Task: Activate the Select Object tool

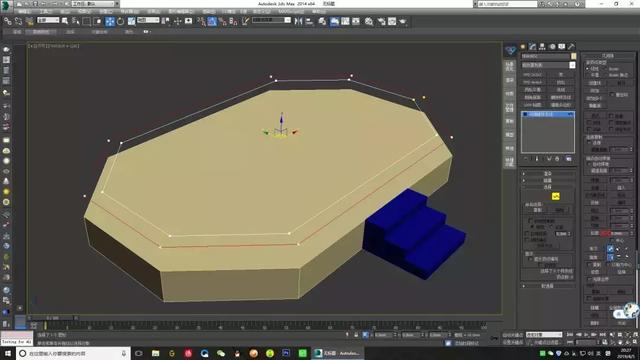Action: click(x=64, y=21)
